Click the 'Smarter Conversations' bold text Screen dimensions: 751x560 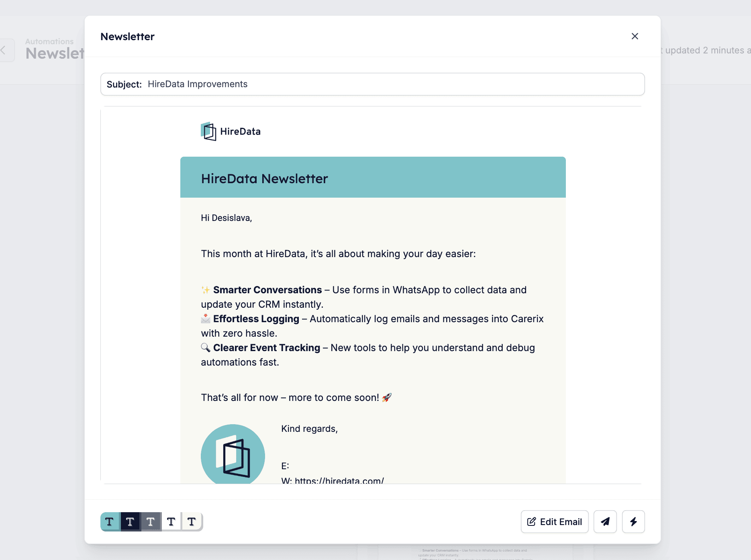267,290
